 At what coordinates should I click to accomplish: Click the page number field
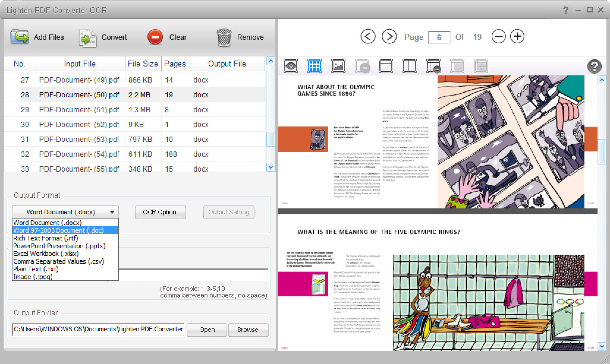(x=439, y=37)
